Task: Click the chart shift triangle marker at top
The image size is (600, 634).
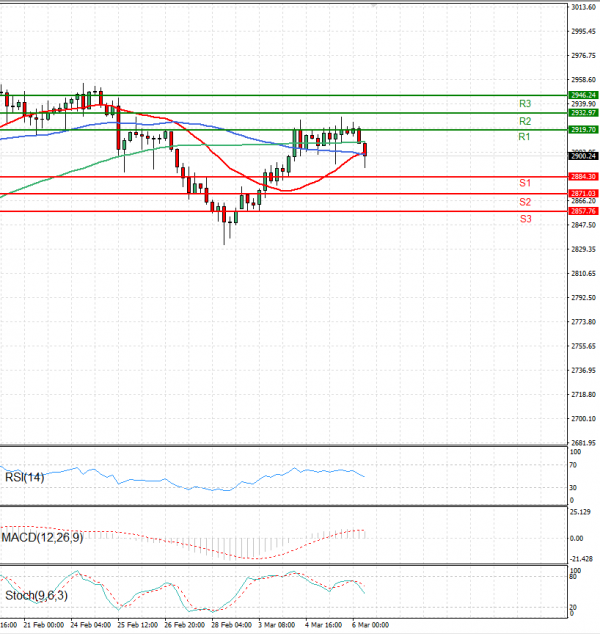Action: (376, 7)
